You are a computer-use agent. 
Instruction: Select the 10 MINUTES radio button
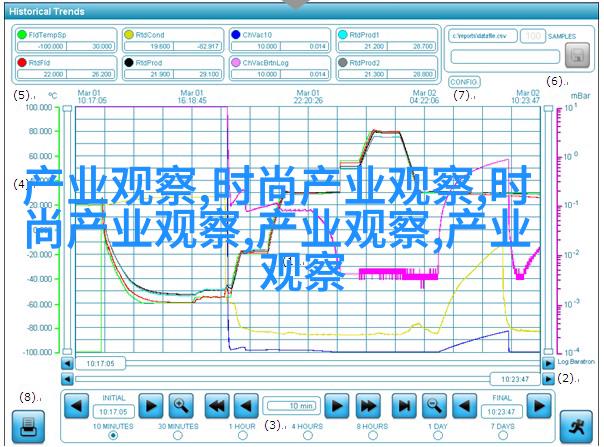click(x=113, y=435)
